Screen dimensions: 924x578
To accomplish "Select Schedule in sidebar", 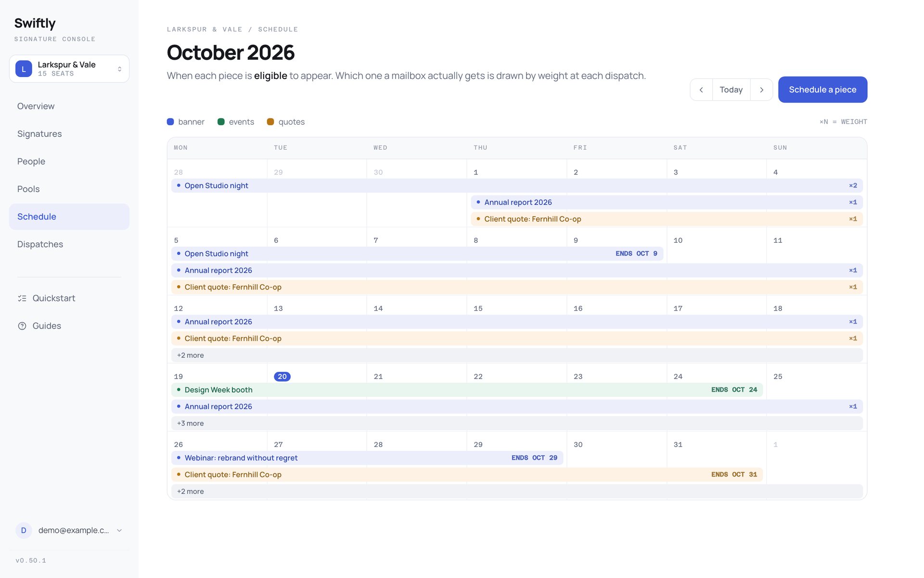I will click(x=69, y=217).
